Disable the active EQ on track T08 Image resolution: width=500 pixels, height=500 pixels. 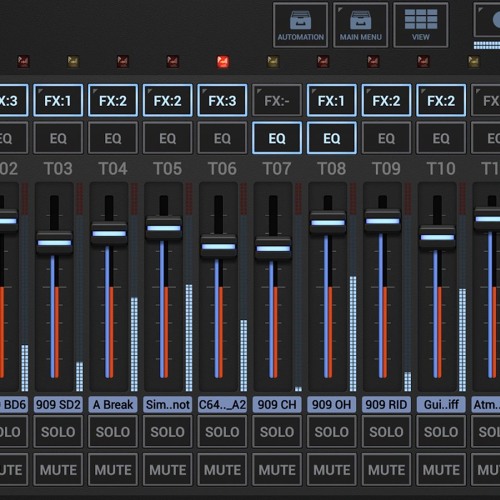click(x=332, y=138)
